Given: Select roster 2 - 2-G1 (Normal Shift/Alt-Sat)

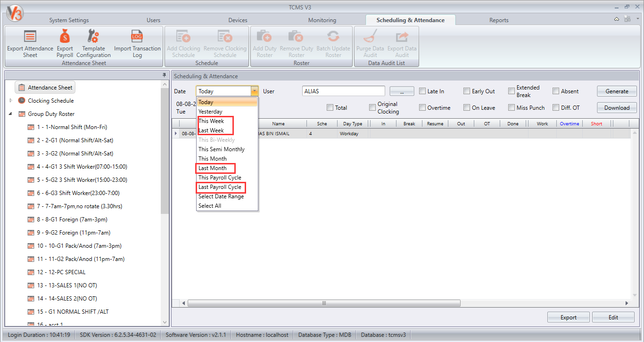Looking at the screenshot, I should tap(75, 140).
